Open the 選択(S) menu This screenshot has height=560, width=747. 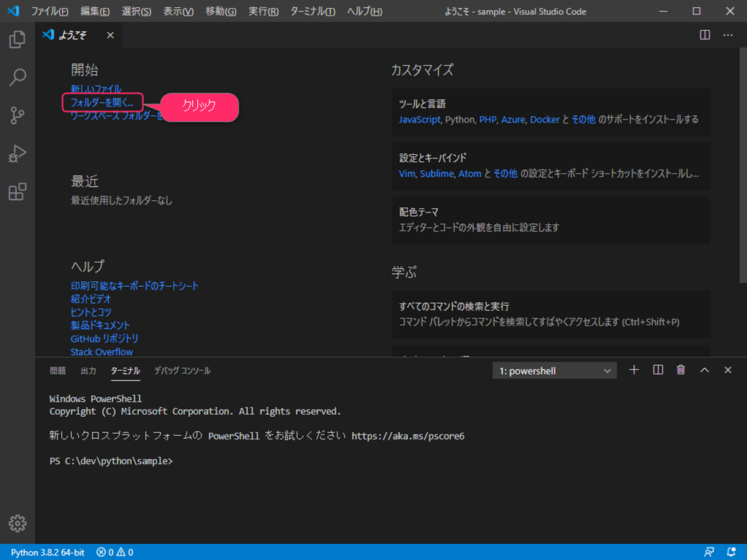[137, 12]
